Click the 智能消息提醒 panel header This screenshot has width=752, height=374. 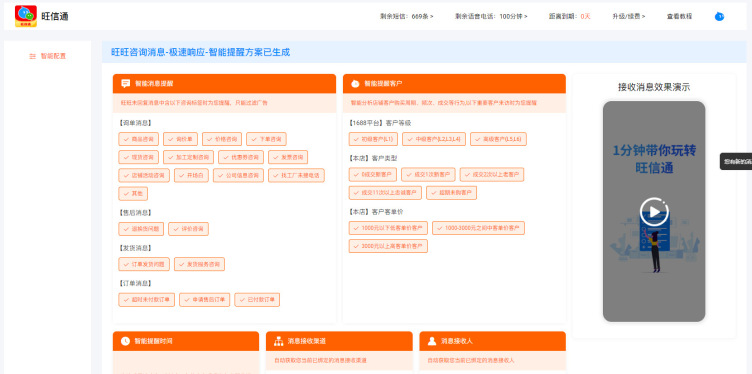point(224,83)
